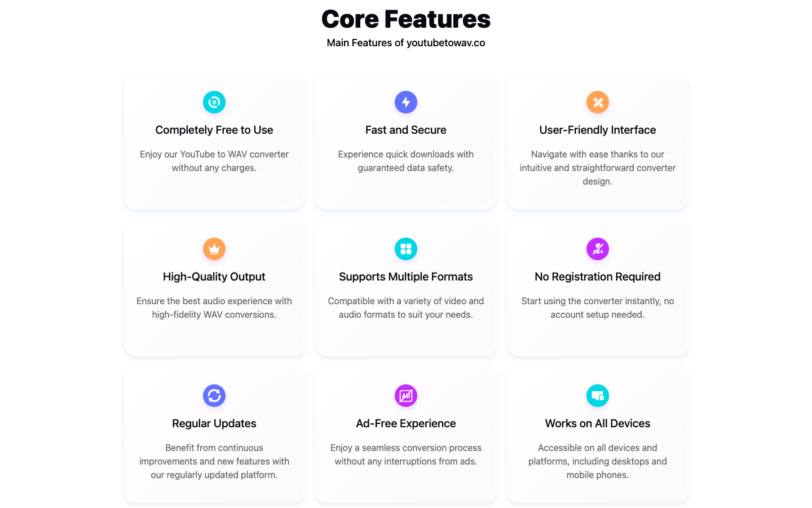Click the Works on All Devices title

click(598, 423)
